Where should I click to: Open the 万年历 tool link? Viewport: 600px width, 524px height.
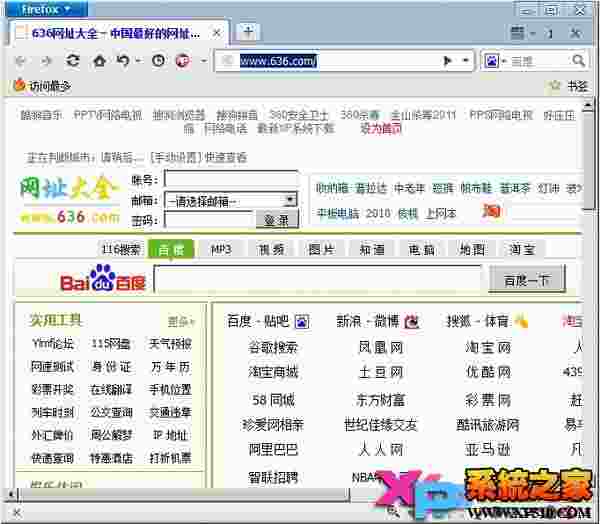(x=170, y=367)
